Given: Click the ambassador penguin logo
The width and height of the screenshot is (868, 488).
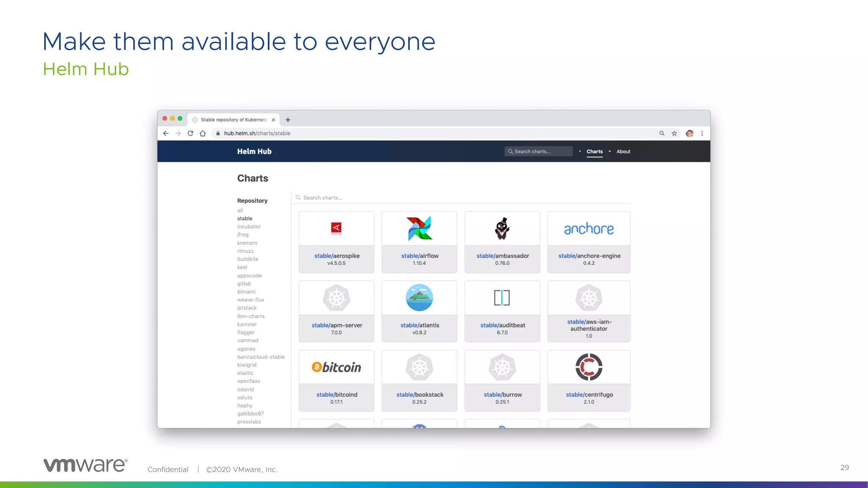Looking at the screenshot, I should (502, 229).
